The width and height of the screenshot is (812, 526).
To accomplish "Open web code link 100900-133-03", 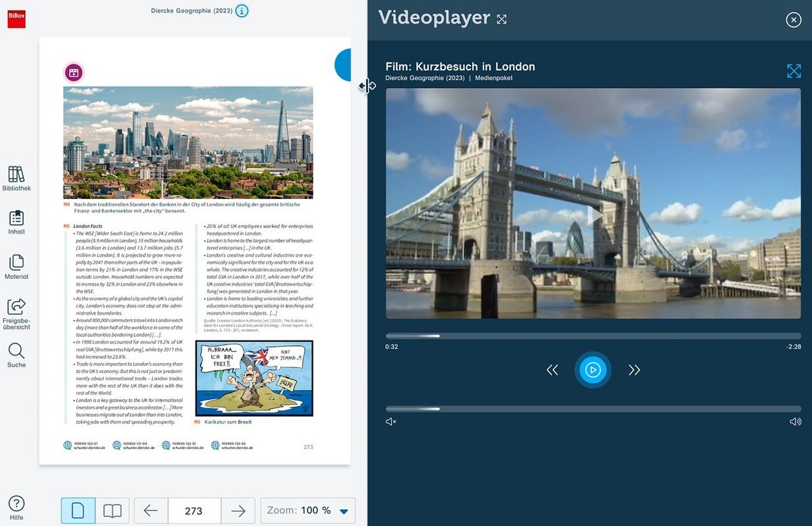I will point(233,445).
